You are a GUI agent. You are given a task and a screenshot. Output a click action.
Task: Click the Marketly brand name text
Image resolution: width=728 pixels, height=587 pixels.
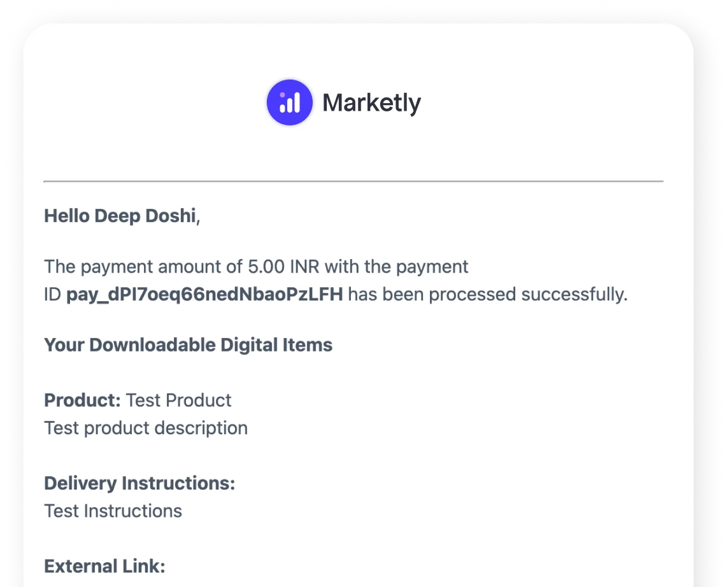[371, 103]
